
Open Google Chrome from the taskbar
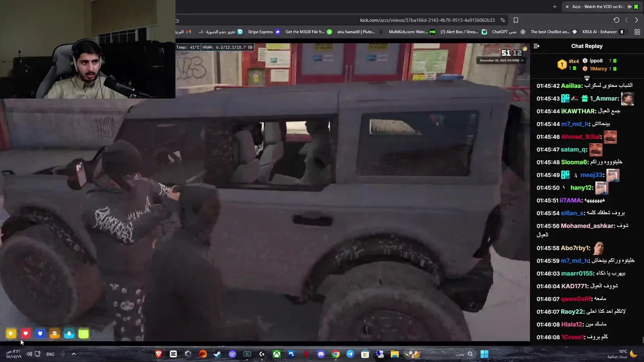[x=336, y=354]
